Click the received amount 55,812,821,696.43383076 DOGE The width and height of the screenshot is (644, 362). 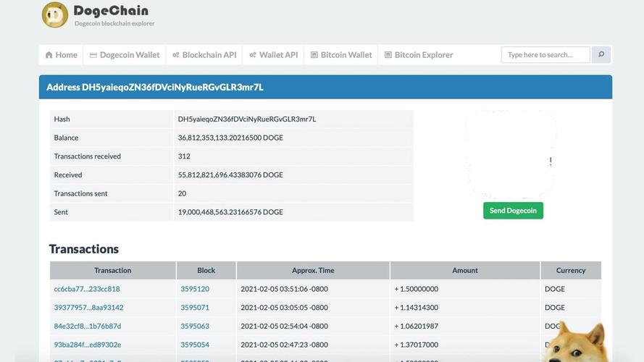point(230,174)
